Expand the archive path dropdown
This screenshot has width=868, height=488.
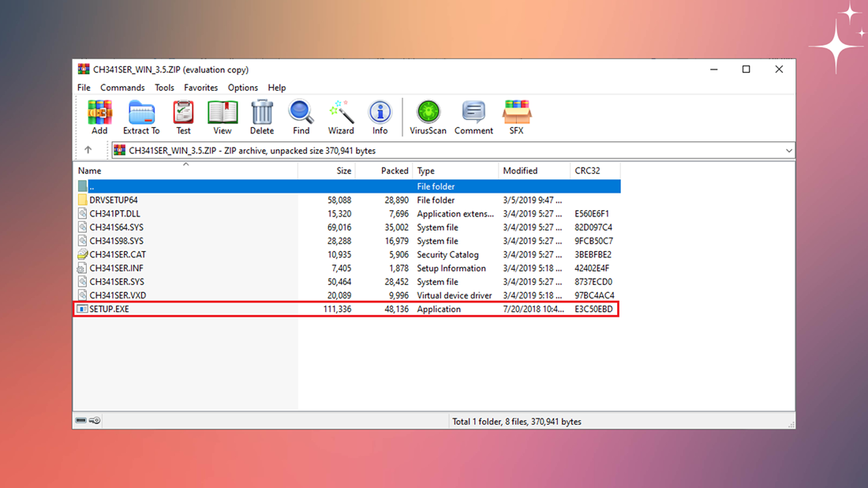coord(789,151)
